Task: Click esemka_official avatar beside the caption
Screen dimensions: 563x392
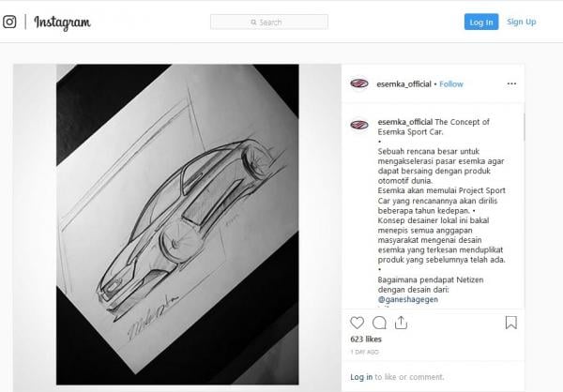Action: 359,125
